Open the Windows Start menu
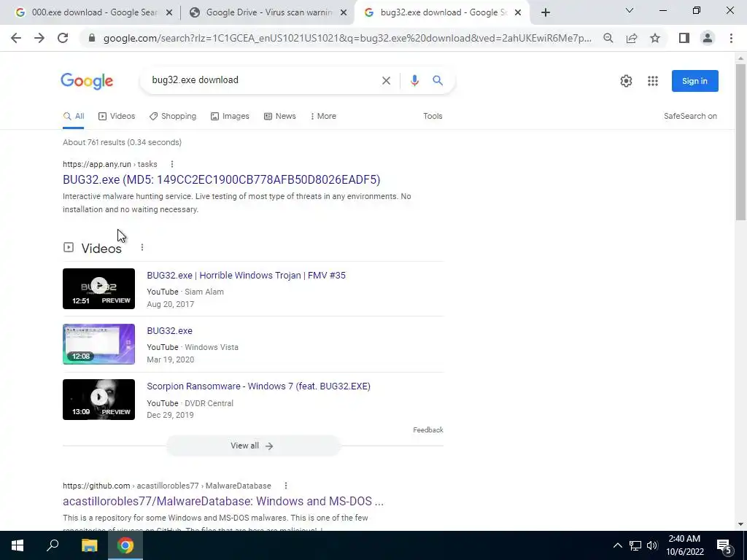Screen dimensions: 747x560 coord(18,545)
